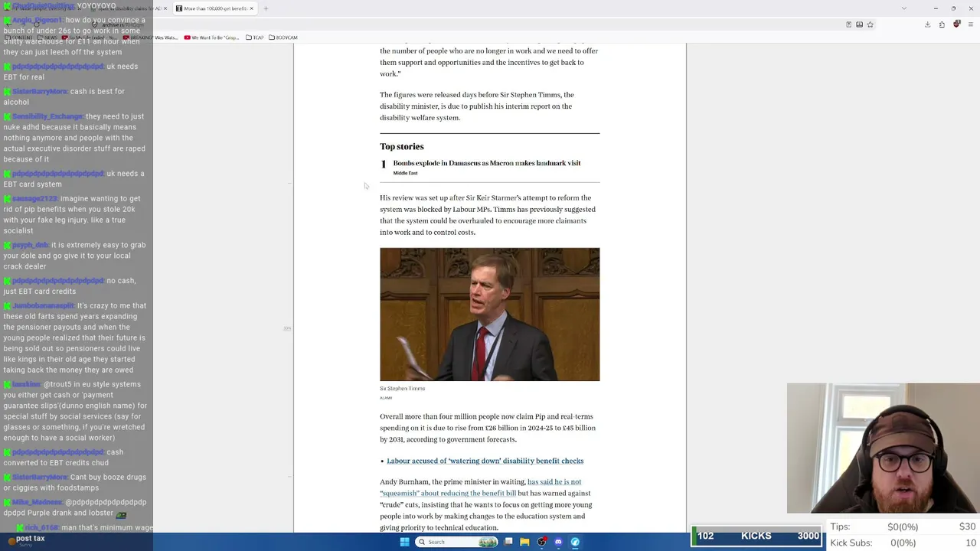Click the KICKS goal progress bar
Viewport: 980px width, 551px height.
click(756, 536)
